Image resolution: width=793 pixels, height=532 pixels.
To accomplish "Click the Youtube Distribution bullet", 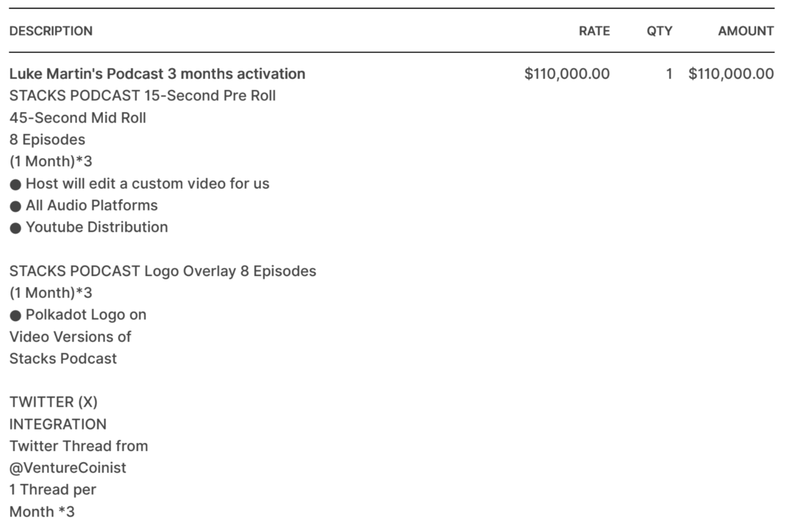I will click(96, 227).
